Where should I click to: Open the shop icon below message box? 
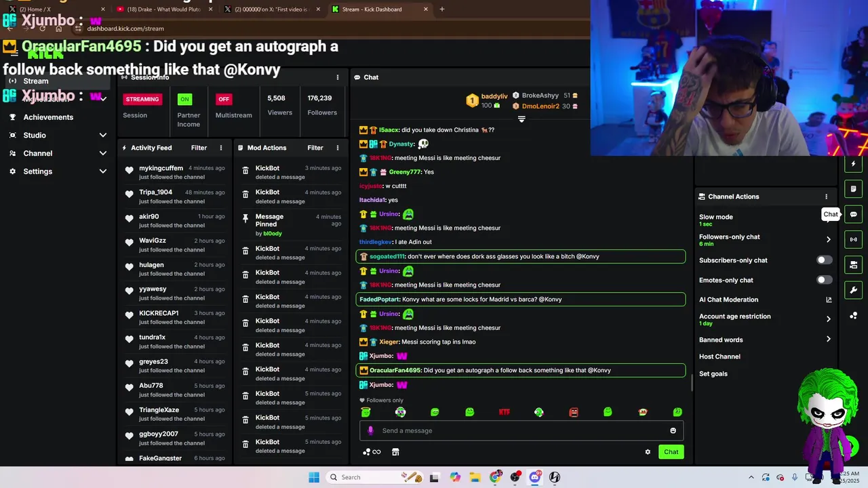(395, 452)
